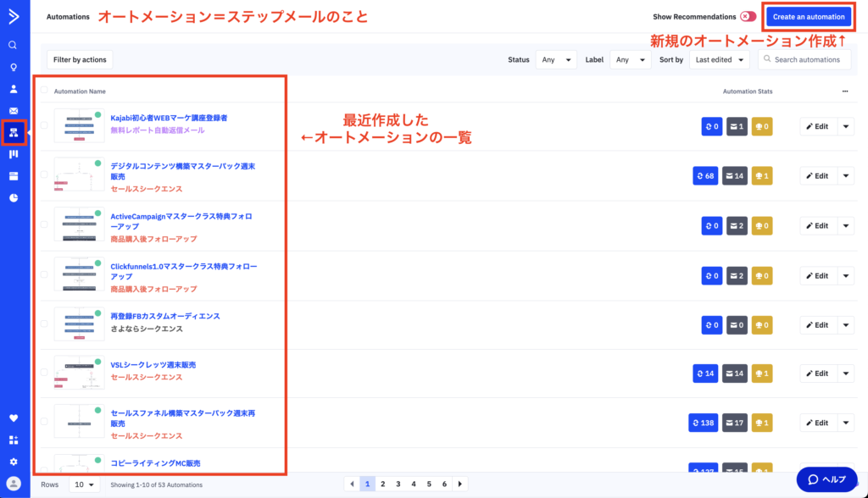Select the Automations icon in the sidebar

pyautogui.click(x=14, y=133)
